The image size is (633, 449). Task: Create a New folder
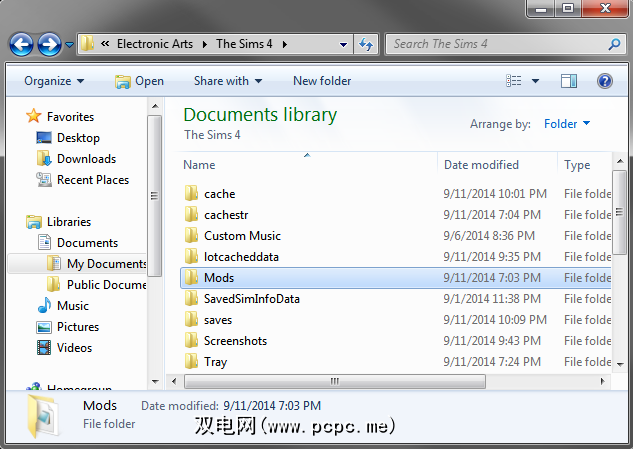[x=322, y=81]
